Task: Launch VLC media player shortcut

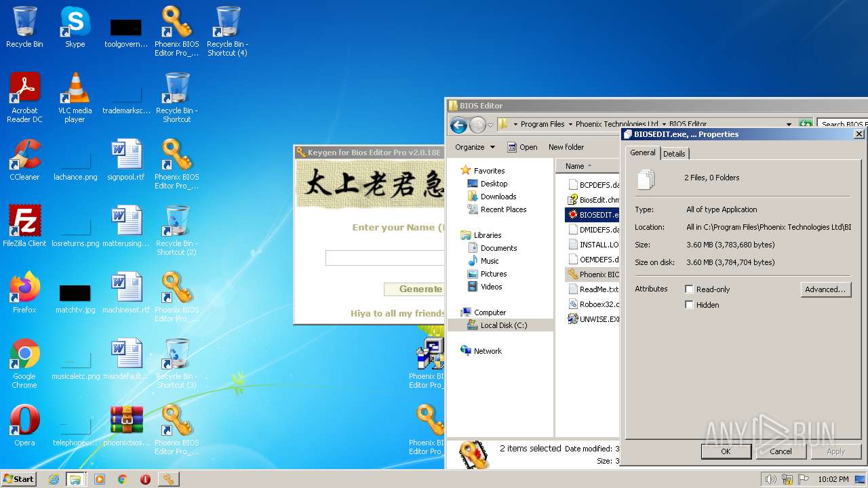Action: pos(75,98)
